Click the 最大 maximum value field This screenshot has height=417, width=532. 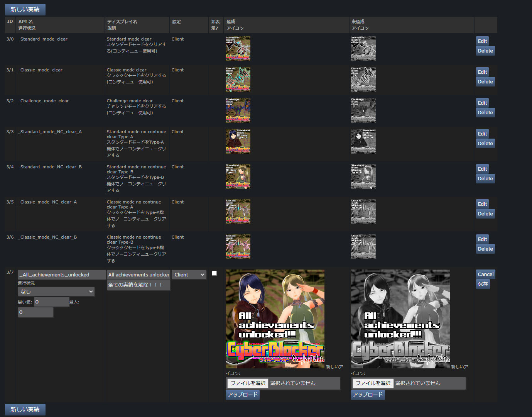[x=35, y=312]
